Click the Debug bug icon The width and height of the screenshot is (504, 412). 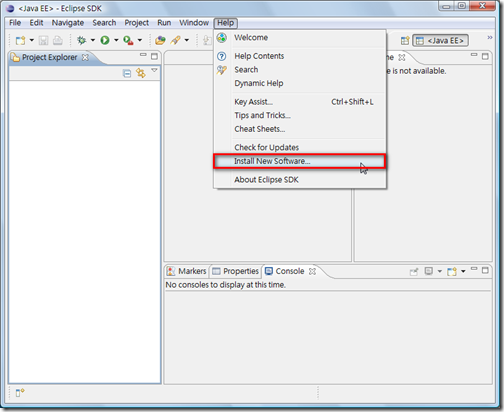click(81, 40)
